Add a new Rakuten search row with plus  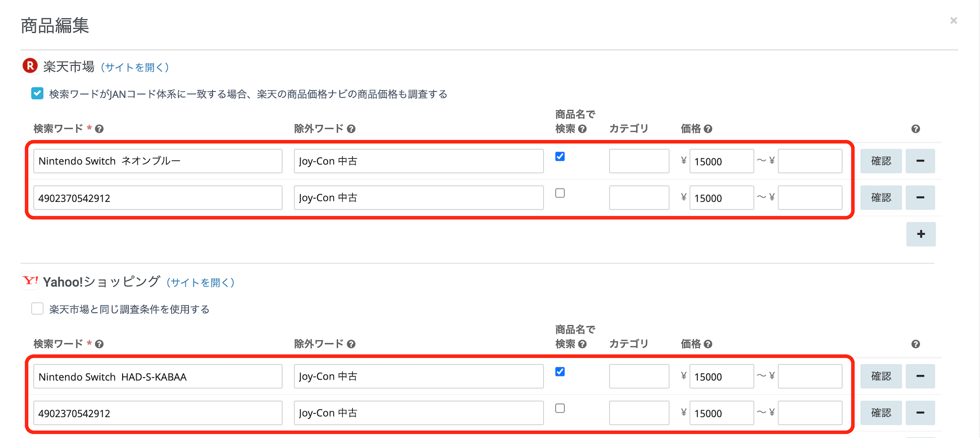pos(921,234)
